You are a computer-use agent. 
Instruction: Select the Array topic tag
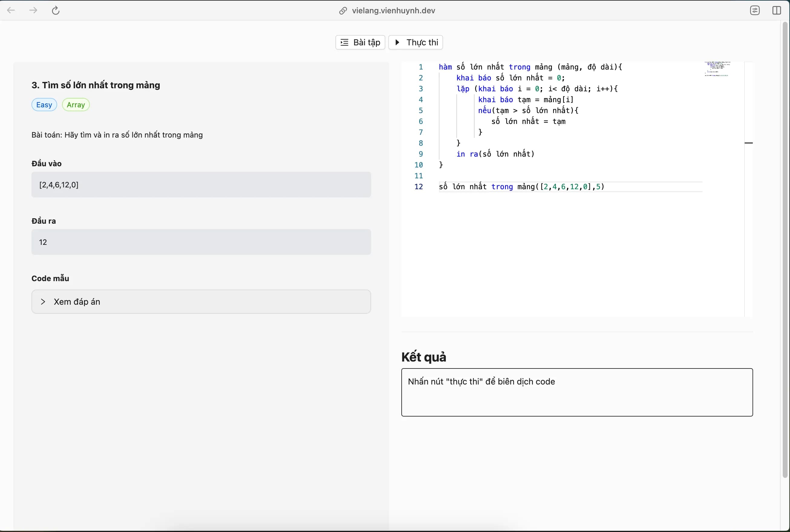76,105
